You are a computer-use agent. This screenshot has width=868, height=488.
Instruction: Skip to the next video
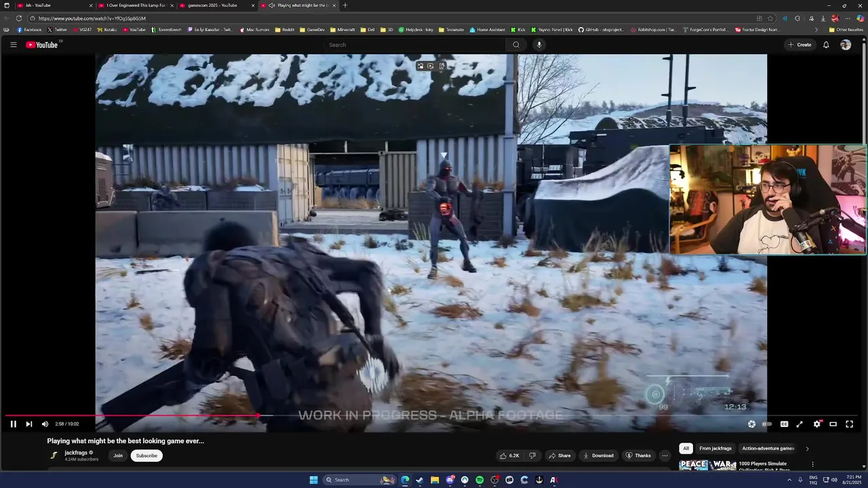[28, 424]
